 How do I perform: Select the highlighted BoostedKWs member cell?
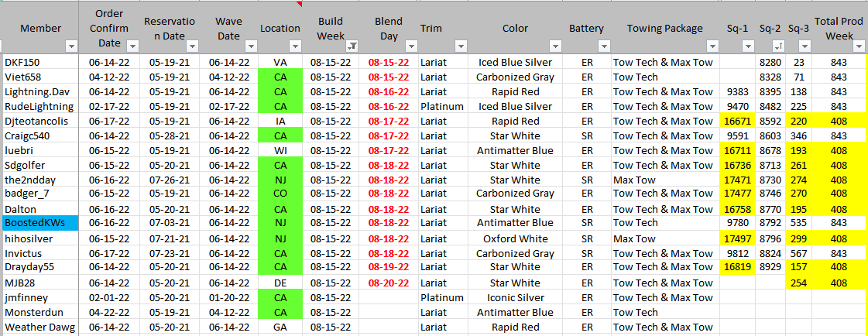click(39, 223)
